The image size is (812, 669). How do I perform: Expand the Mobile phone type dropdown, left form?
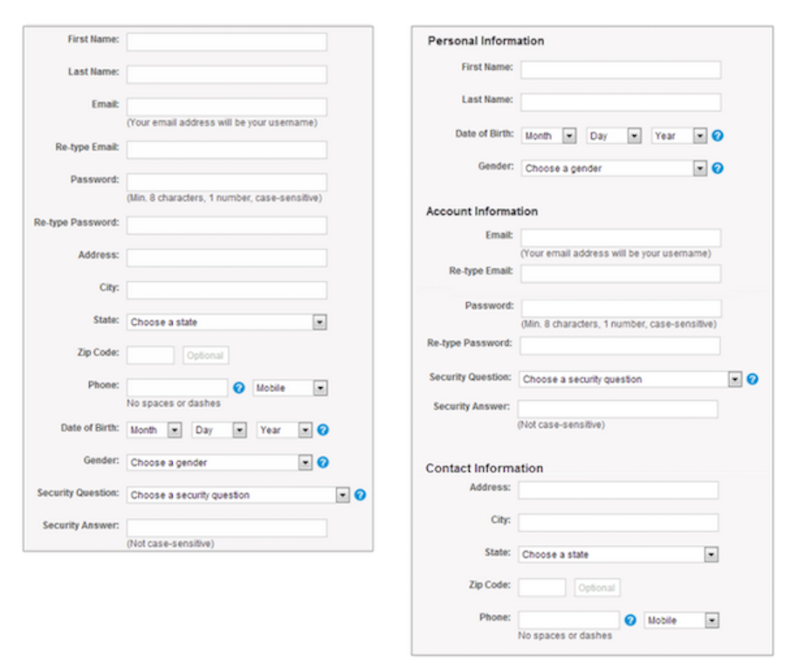coord(290,388)
